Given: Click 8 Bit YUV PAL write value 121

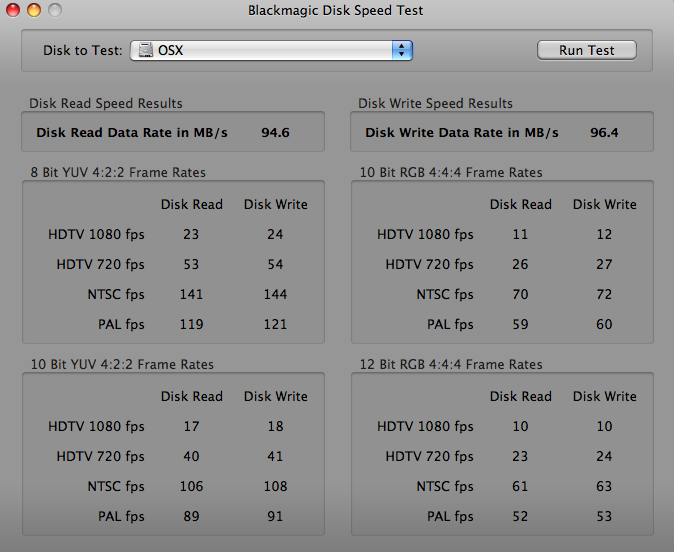Looking at the screenshot, I should [x=275, y=324].
